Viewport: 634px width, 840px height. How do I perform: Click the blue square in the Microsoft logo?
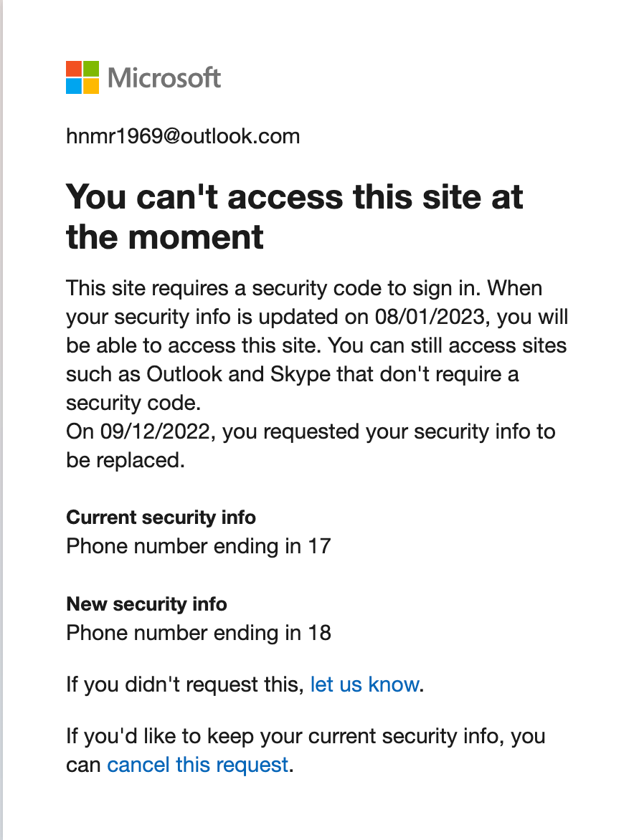click(x=74, y=86)
